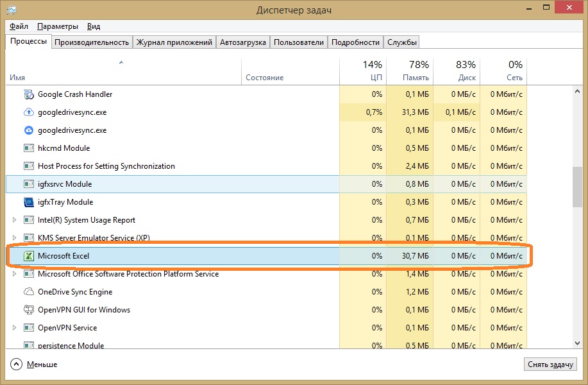Open the Автозагрузка tab
The height and width of the screenshot is (385, 588).
242,42
